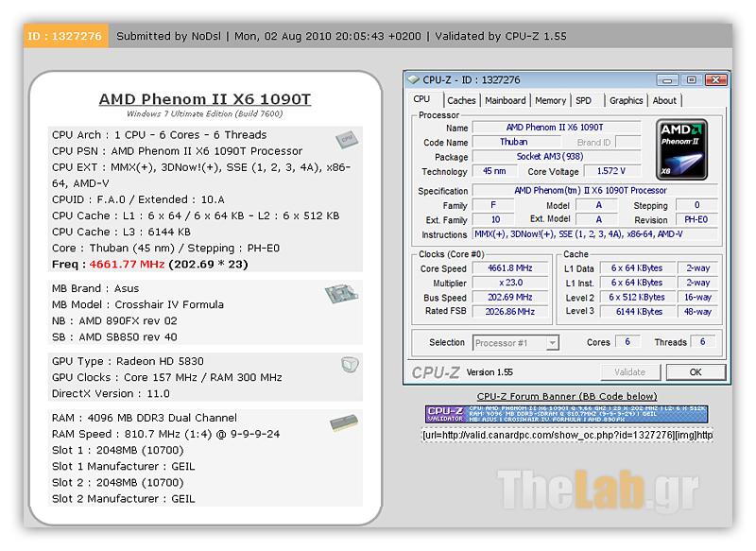Click the CPU-Z Validator forum banner image
756x551 pixels.
(x=566, y=414)
